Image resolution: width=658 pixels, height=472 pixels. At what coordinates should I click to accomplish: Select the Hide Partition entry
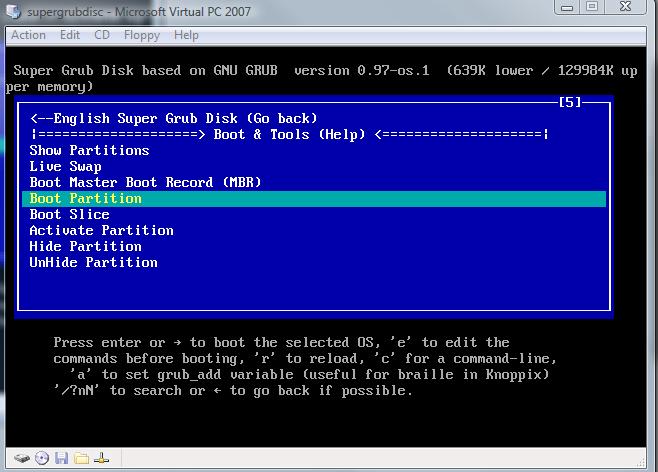tap(314, 246)
